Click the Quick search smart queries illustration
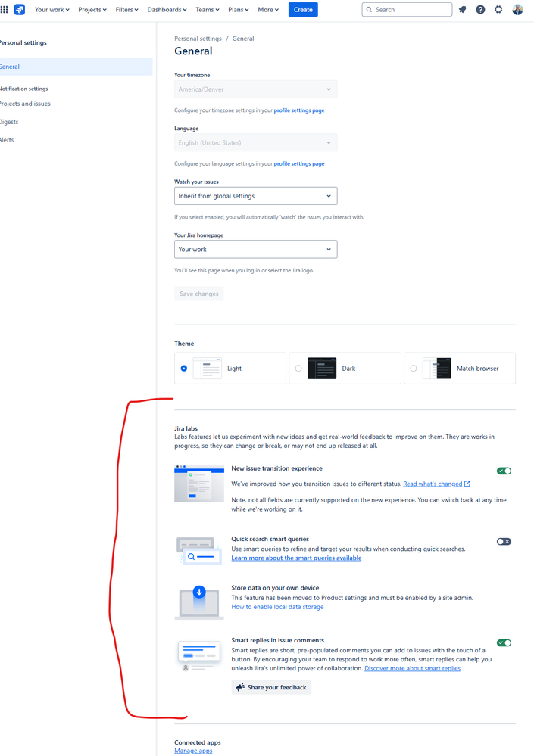Viewport: 534px width, 756px height. 199,551
